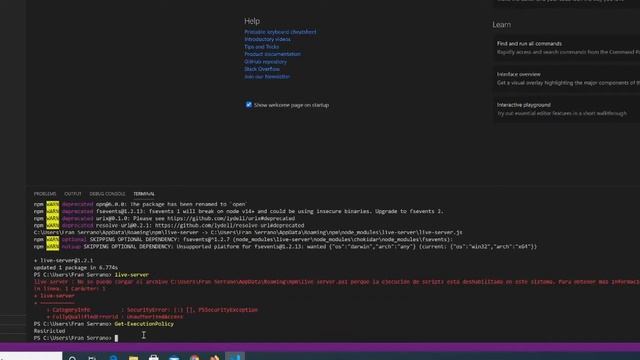
Task: Open Microsoft Store from the taskbar
Action: (154, 357)
